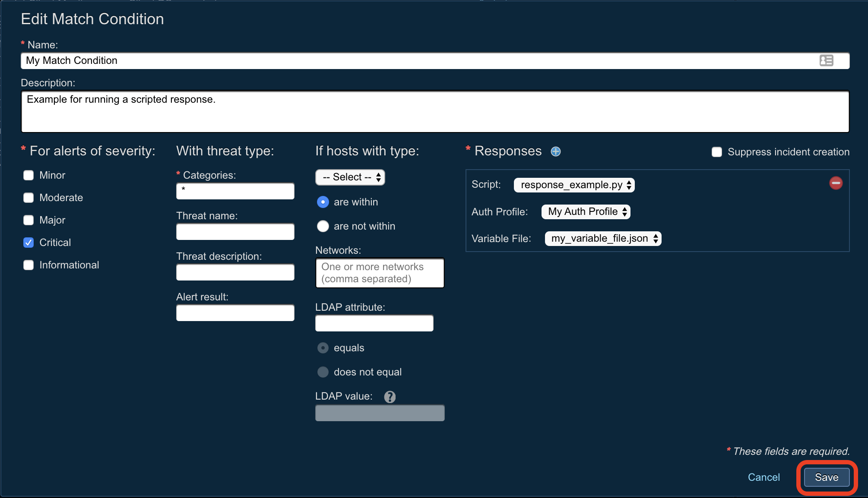Click the 'Auth Profile:' label

coord(500,212)
